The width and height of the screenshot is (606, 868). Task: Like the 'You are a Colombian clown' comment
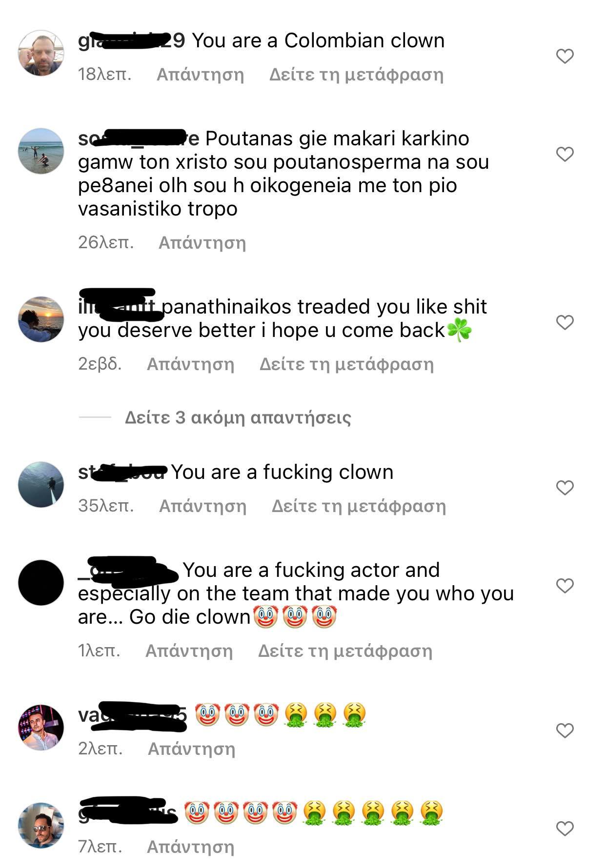565,57
